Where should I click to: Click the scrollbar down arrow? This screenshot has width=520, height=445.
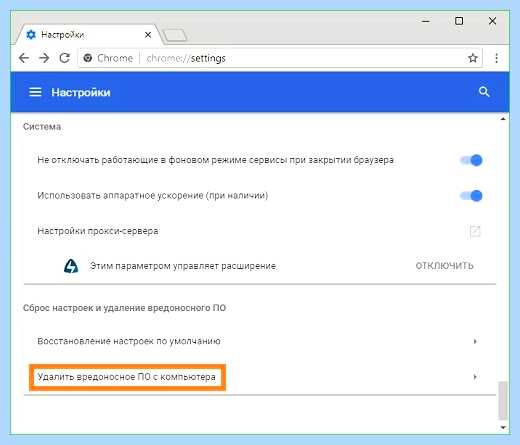(503, 427)
